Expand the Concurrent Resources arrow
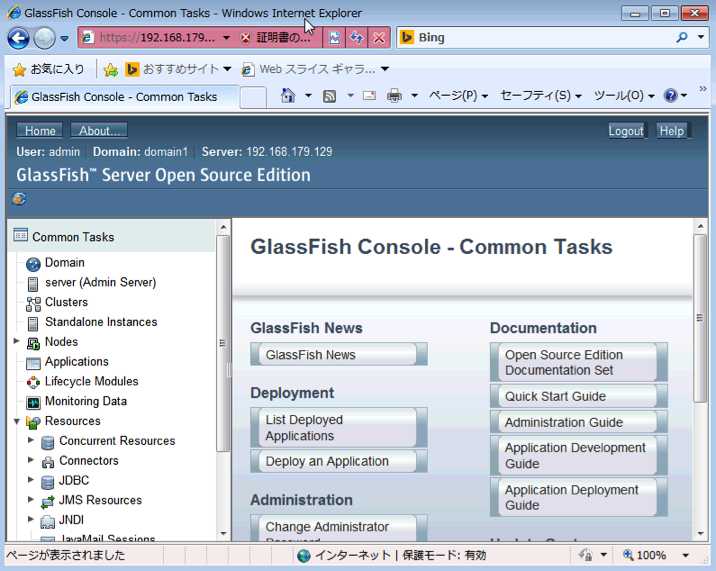This screenshot has height=571, width=716. [31, 440]
